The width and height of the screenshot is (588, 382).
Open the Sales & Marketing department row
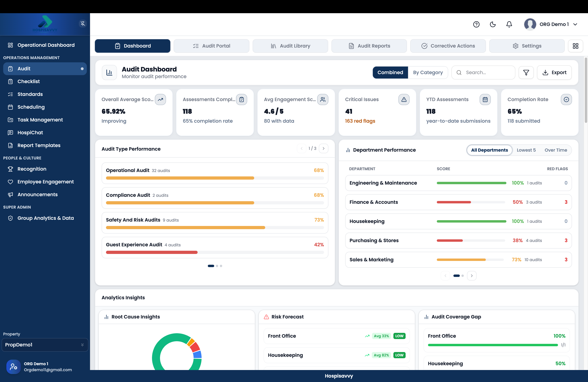458,260
